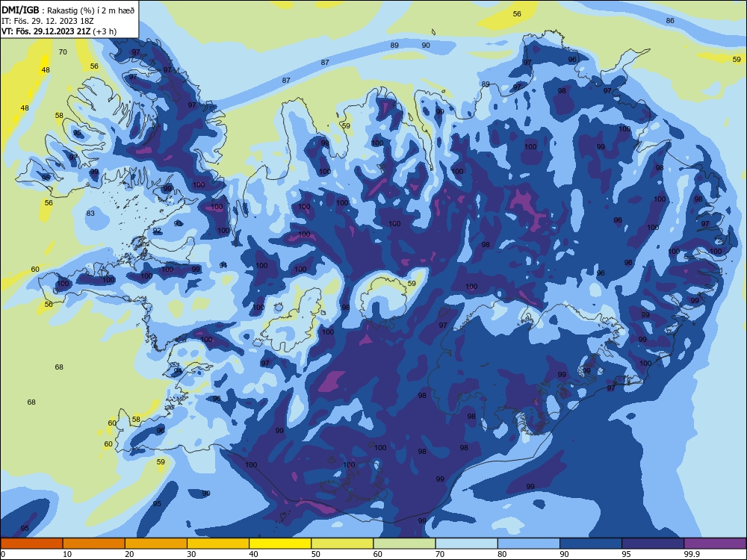Click the medium blue 80–90 legend swatch

(x=529, y=544)
